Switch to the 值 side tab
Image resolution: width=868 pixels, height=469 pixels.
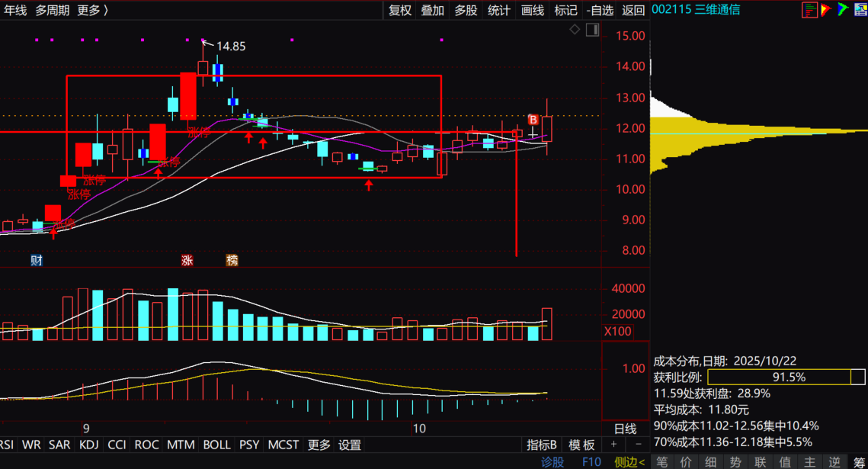tap(785, 462)
